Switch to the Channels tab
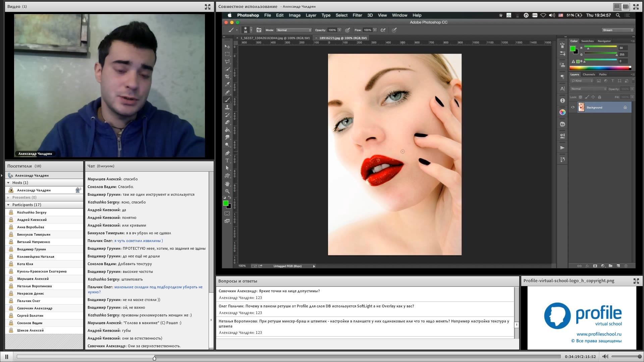 589,74
